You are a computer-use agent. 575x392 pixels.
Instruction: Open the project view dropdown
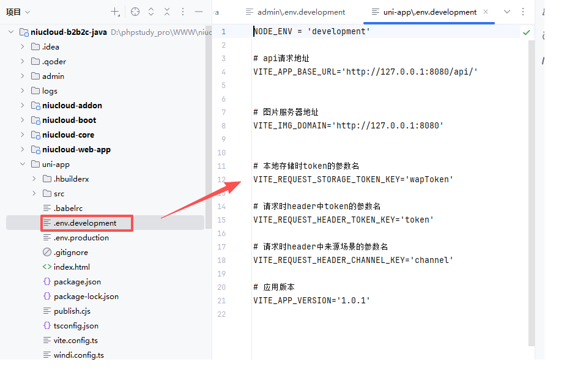point(18,12)
